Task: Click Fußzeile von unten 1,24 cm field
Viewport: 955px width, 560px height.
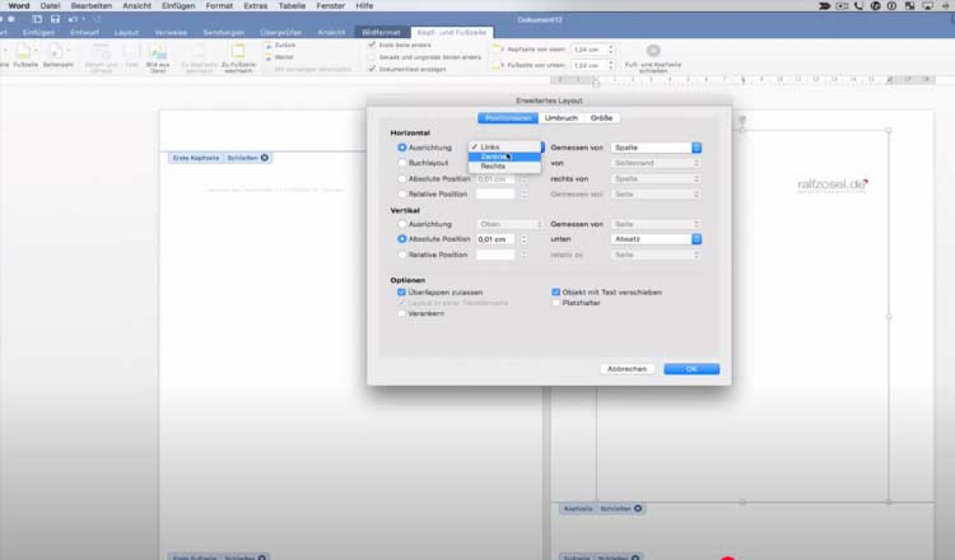Action: pyautogui.click(x=588, y=65)
